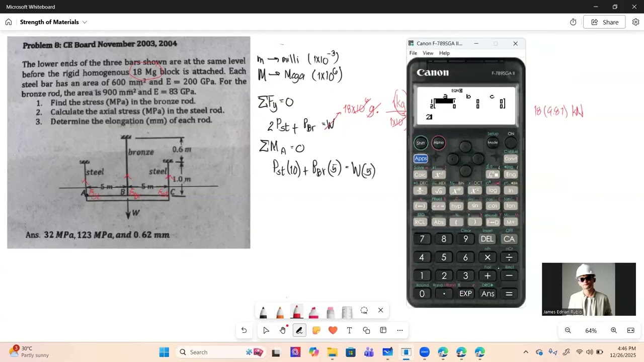Viewport: 644px width, 362px height.
Task: Zoom out of the whiteboard
Action: [x=568, y=330]
